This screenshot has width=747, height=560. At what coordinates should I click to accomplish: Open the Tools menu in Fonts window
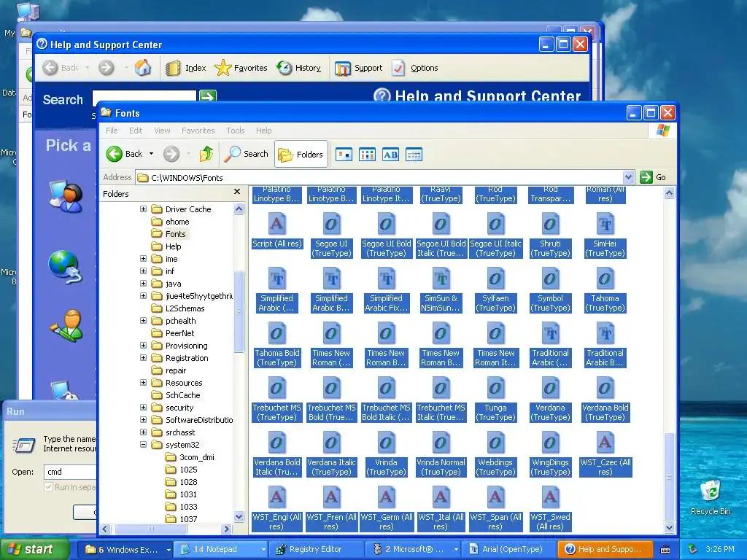[236, 131]
